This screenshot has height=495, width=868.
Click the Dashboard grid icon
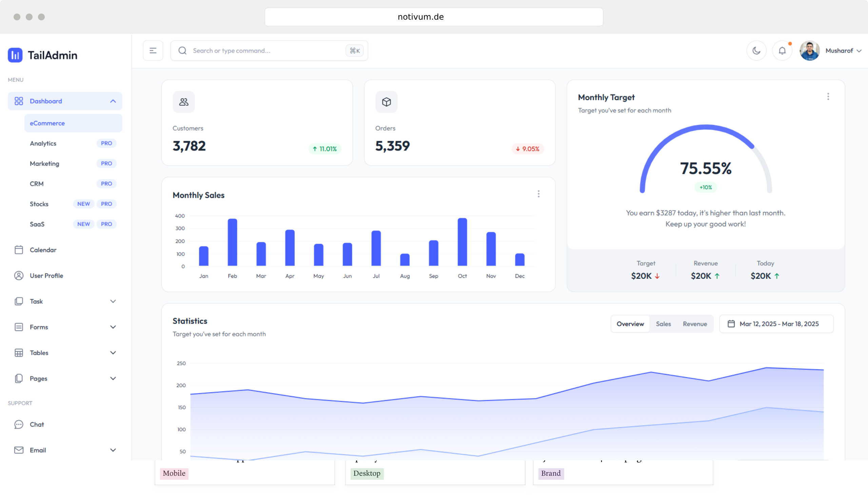pyautogui.click(x=19, y=101)
